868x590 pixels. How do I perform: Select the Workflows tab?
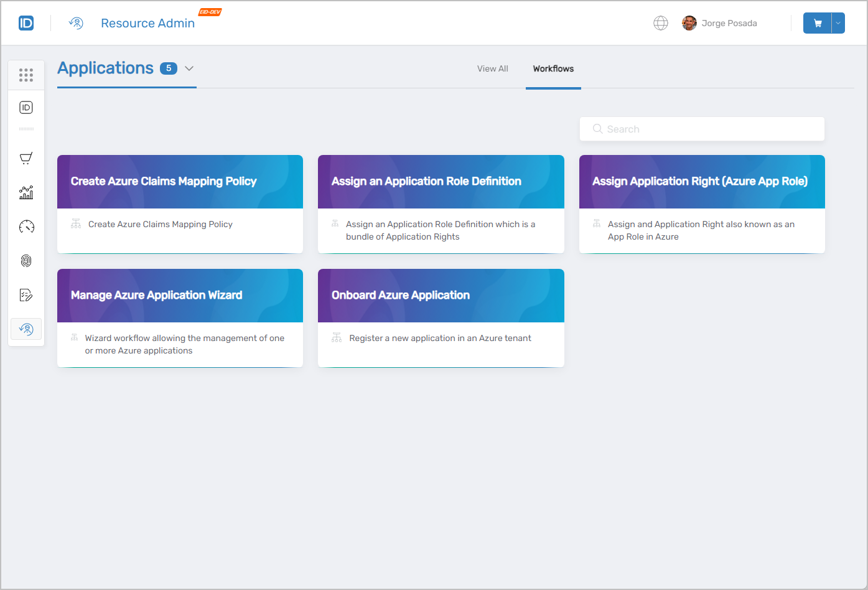click(x=553, y=68)
